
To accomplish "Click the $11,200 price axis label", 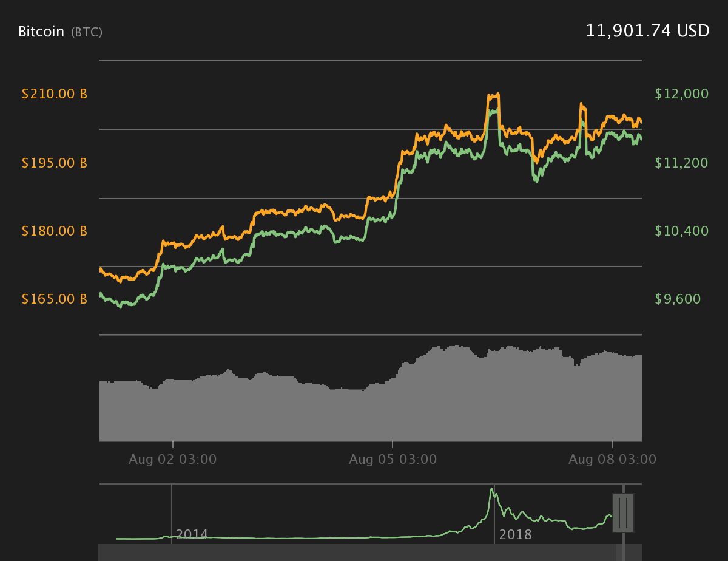I will click(682, 163).
